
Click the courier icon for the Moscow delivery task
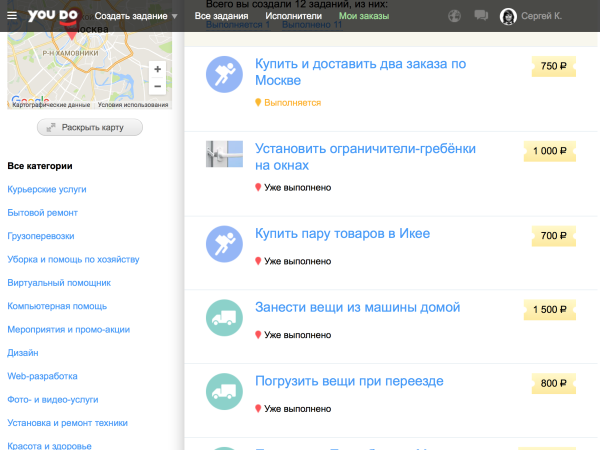225,74
